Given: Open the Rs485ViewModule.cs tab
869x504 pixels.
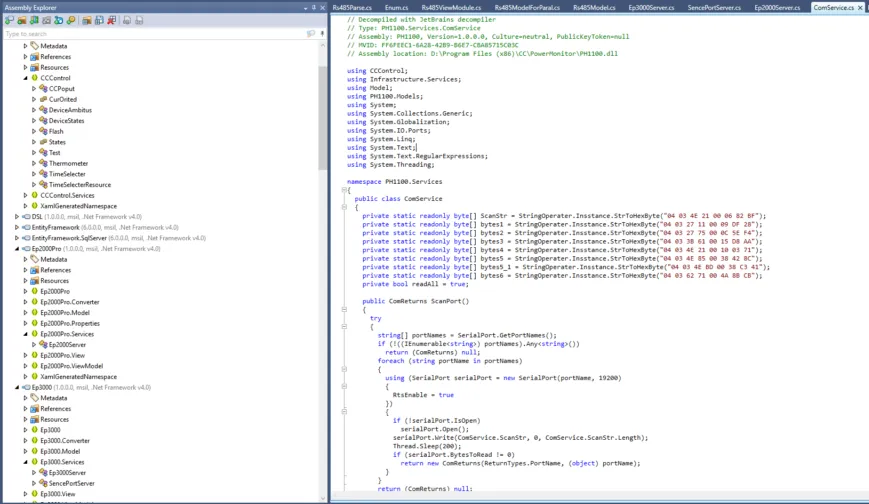Looking at the screenshot, I should point(451,8).
